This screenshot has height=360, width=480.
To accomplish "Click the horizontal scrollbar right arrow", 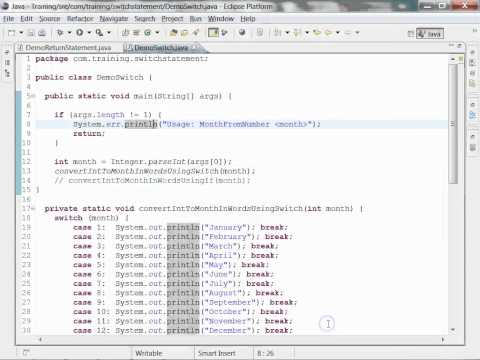I will tap(443, 339).
